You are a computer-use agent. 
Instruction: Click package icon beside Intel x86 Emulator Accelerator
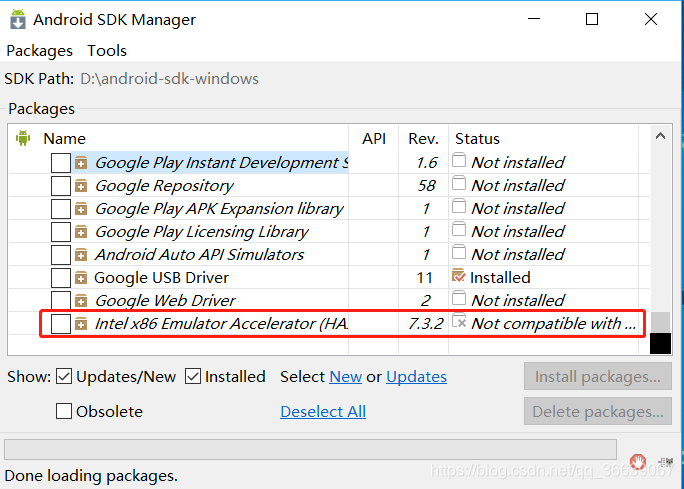[81, 324]
